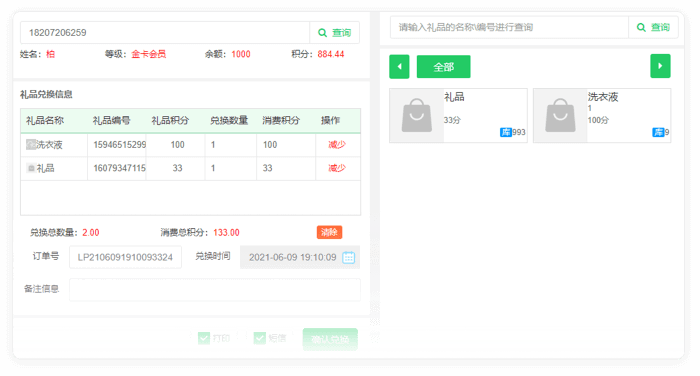The image size is (700, 376).
Task: Click the 兑换数量 column header
Action: coord(229,120)
